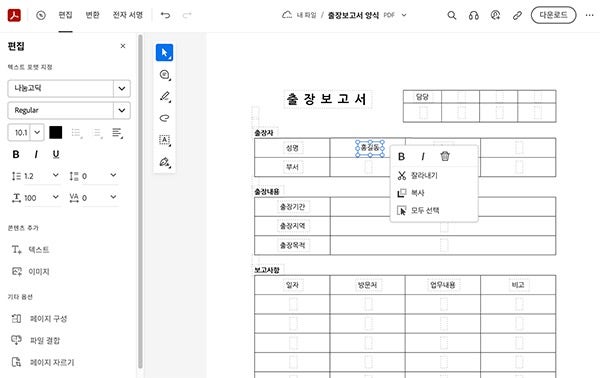Screen dimensions: 600x378
Task: Select the freehand draw loop tool
Action: point(165,118)
